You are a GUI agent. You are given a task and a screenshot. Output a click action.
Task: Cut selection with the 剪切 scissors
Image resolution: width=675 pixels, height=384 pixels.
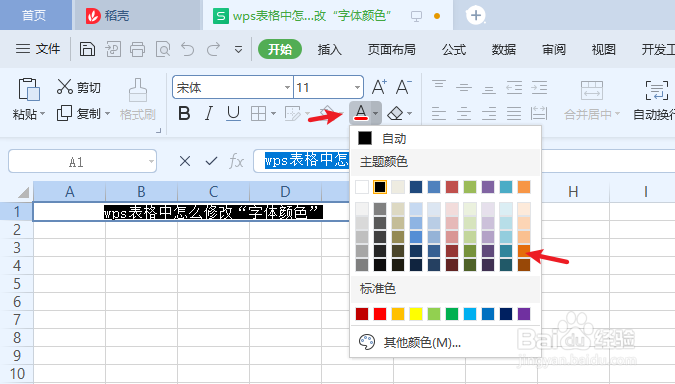click(79, 87)
